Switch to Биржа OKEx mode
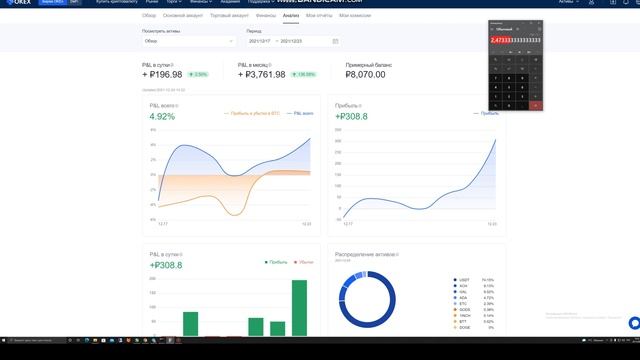 pyautogui.click(x=53, y=2)
